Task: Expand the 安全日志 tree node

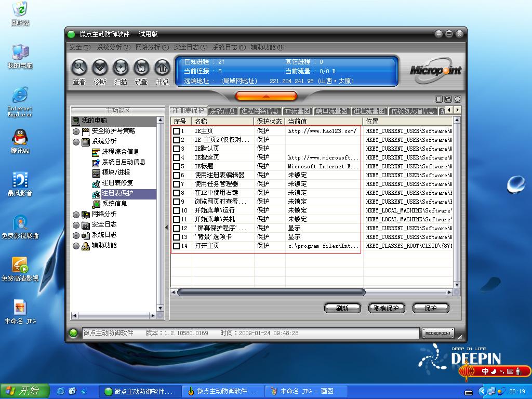Action: 76,225
